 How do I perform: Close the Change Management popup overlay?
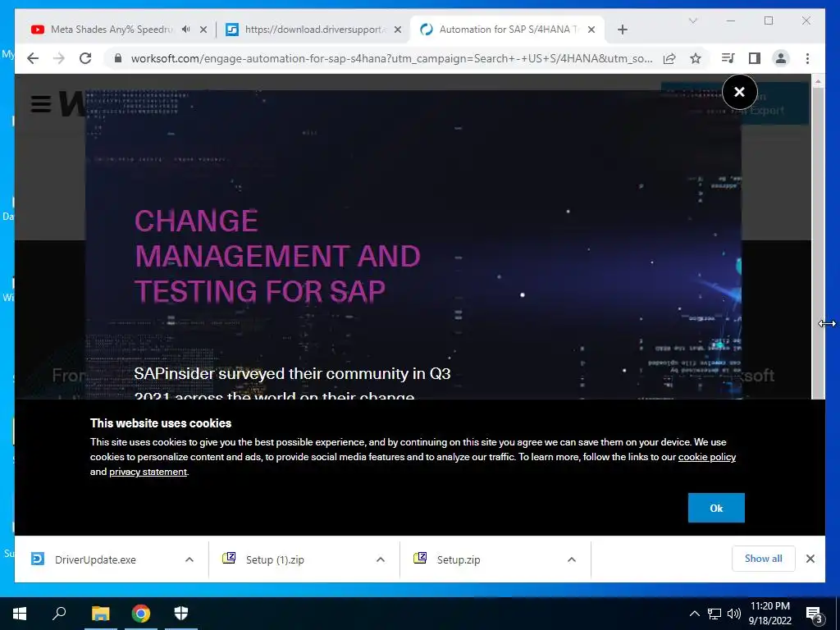coord(739,92)
